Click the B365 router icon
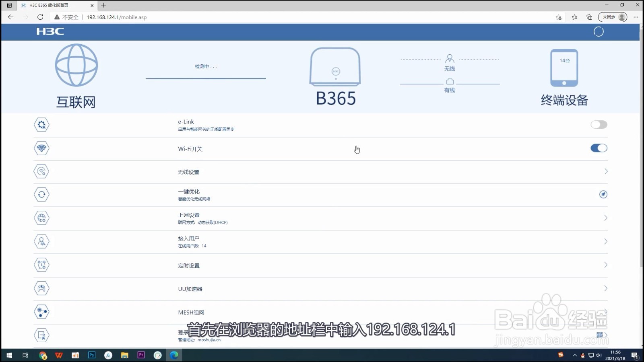The image size is (644, 362). coord(335,67)
